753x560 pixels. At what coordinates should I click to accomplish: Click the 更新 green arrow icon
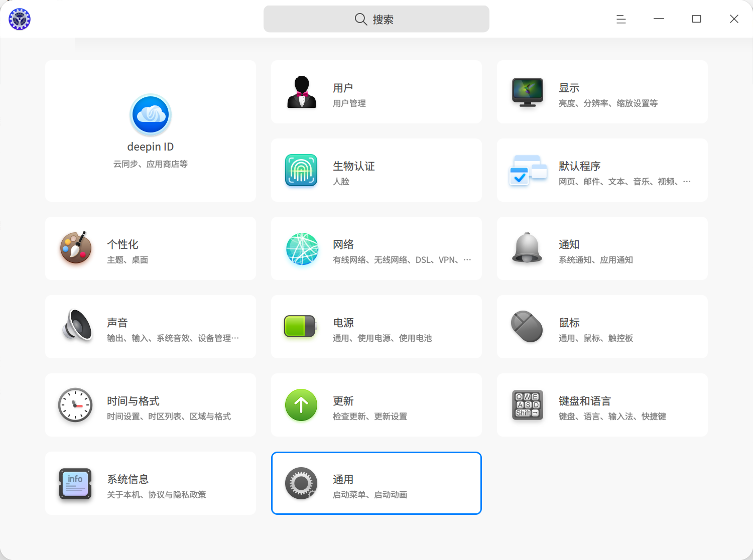click(301, 405)
